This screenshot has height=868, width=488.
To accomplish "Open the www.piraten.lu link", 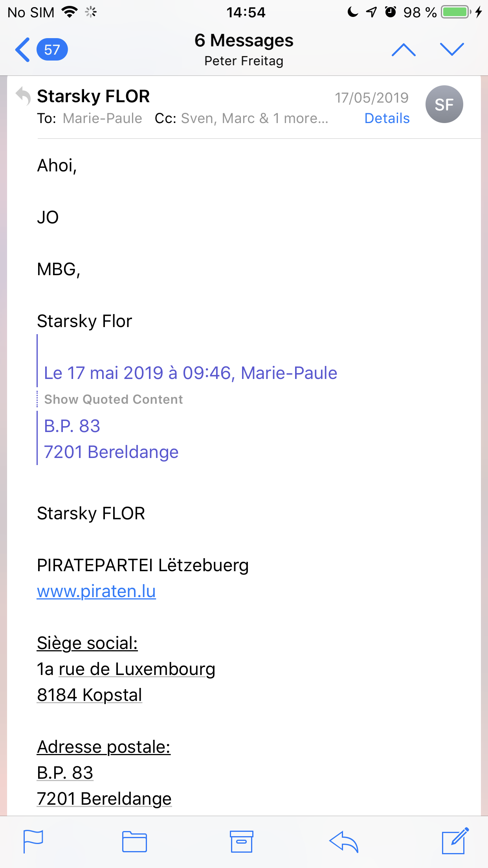I will coord(96,591).
